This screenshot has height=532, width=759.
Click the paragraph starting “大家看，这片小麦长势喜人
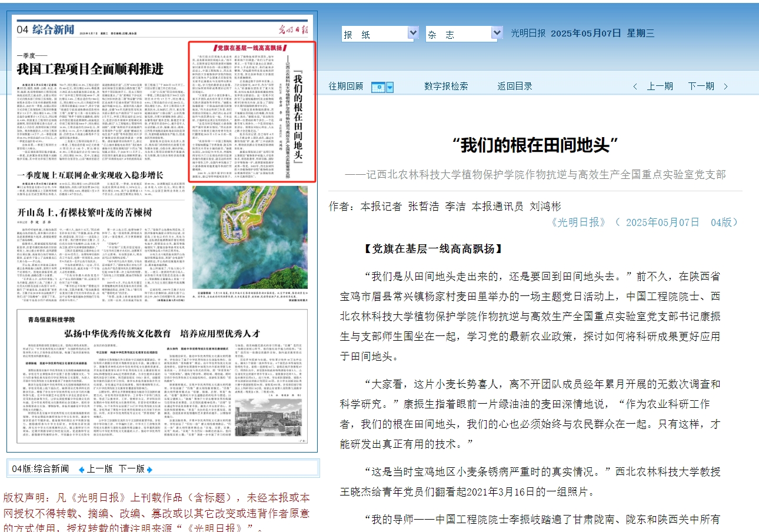pos(530,413)
